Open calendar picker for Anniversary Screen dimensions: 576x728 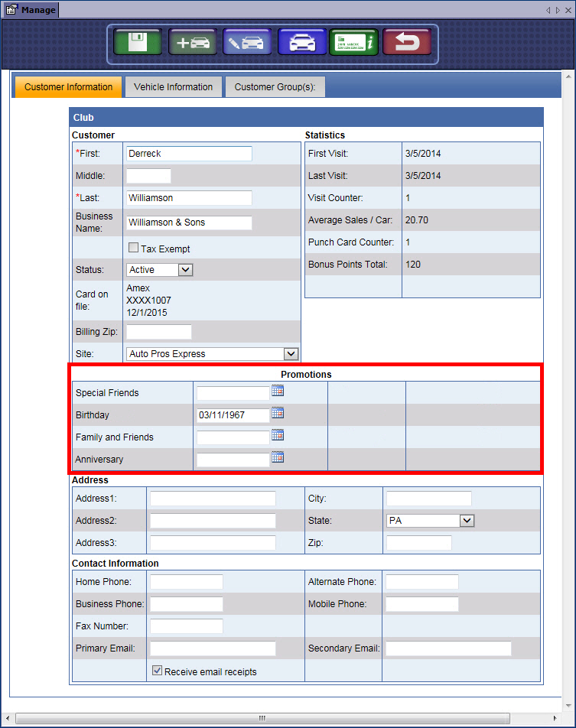[278, 458]
